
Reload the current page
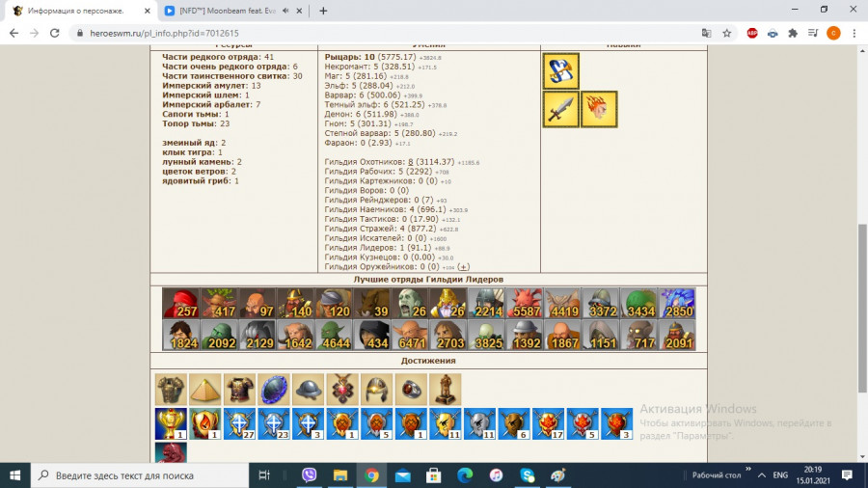tap(54, 33)
